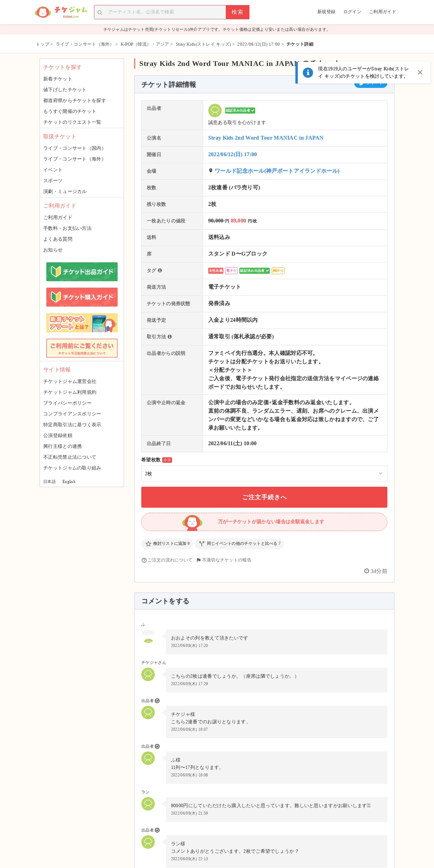434x868 pixels.
Task: Open Stray Kids(ストレイ キッズ) breadcrumb
Action: (203, 44)
